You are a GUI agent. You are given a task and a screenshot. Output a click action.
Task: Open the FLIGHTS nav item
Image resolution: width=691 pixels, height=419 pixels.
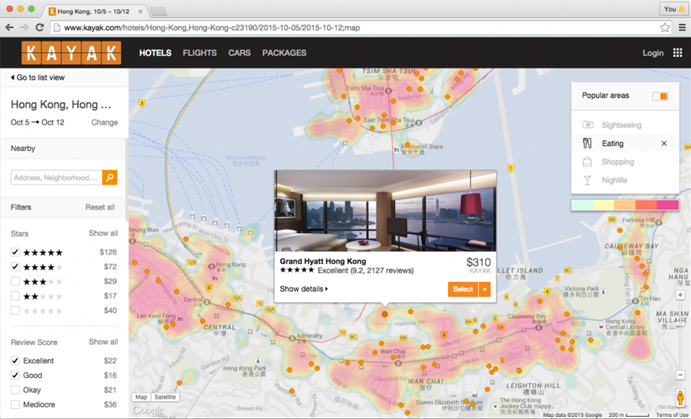(x=200, y=53)
